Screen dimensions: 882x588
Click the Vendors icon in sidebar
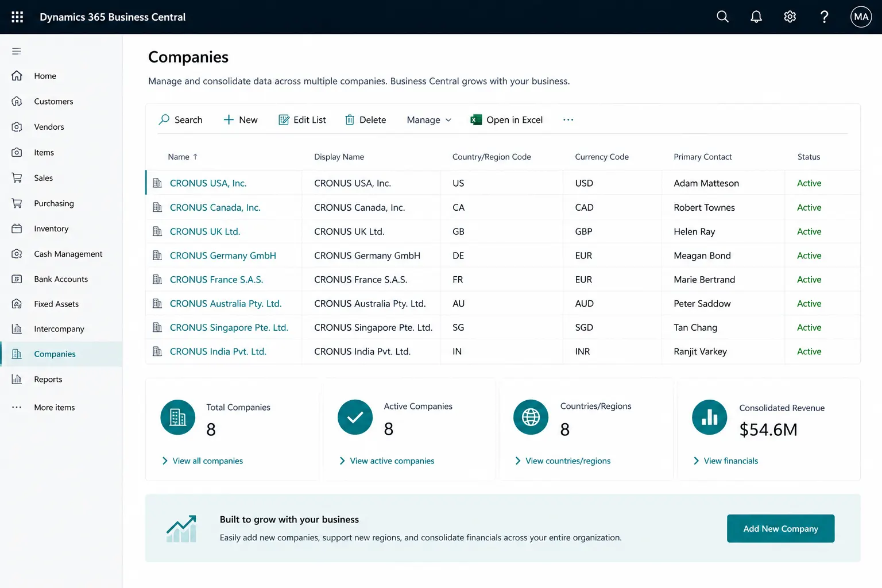17,127
